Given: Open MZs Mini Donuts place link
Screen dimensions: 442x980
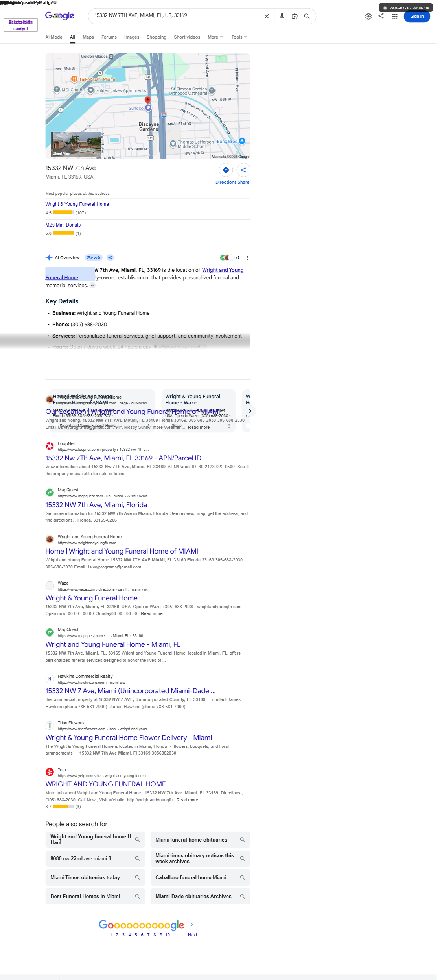Looking at the screenshot, I should click(x=63, y=225).
